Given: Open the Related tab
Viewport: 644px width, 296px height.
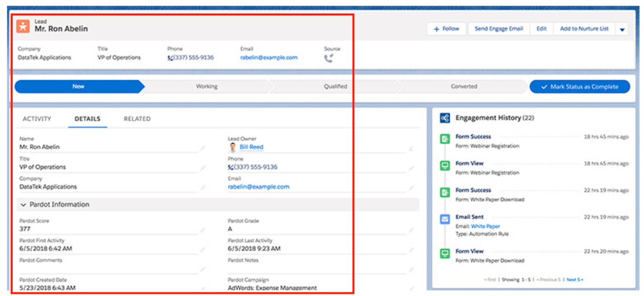Looking at the screenshot, I should point(137,119).
